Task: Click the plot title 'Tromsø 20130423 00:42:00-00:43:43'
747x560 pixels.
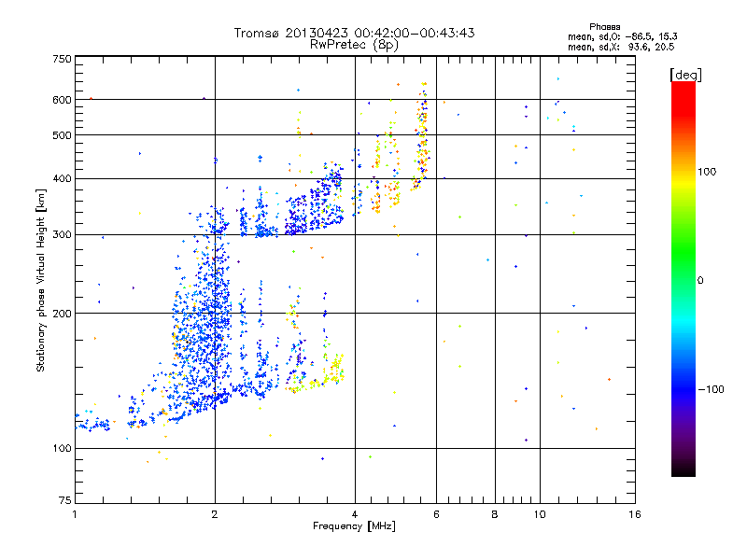Action: point(354,33)
